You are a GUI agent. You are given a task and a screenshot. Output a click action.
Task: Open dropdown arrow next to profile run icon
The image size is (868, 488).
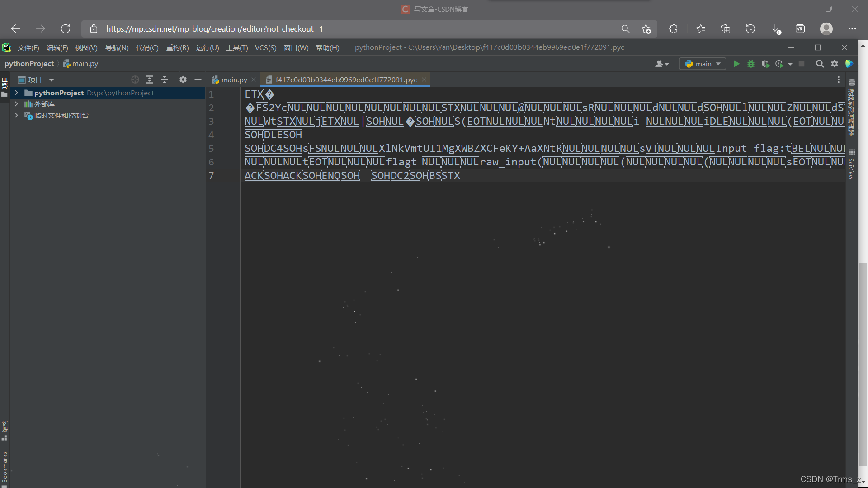(790, 64)
